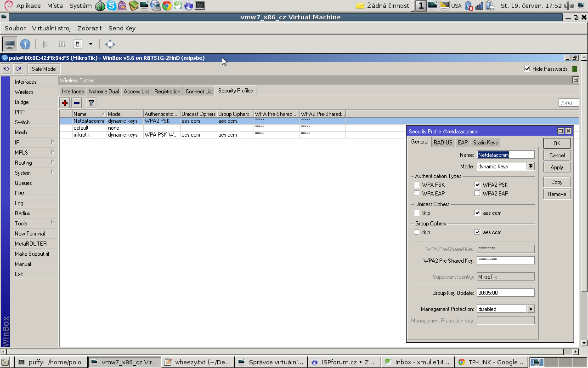Open Skype from the top panel

[x=111, y=6]
